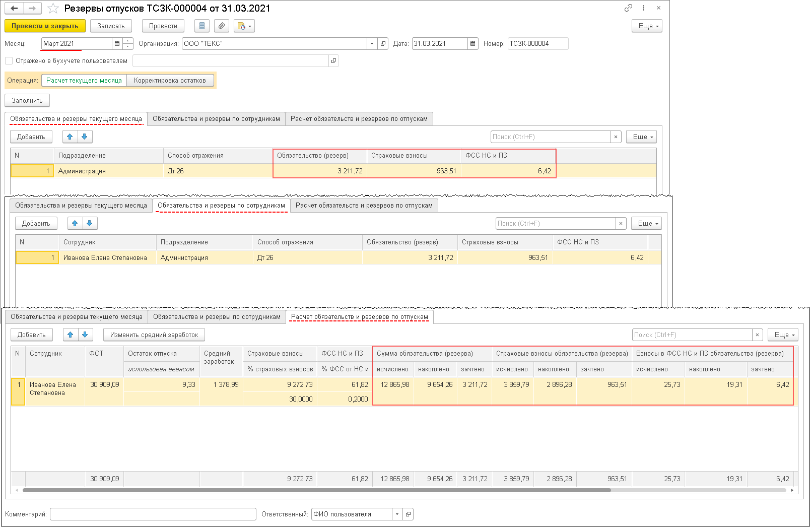Screen dimensions: 812x528
Task: Add document to favorites with star
Action: click(53, 9)
